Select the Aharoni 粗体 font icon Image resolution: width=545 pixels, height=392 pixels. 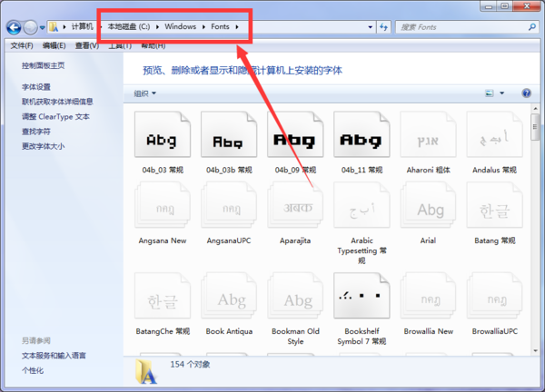point(428,134)
